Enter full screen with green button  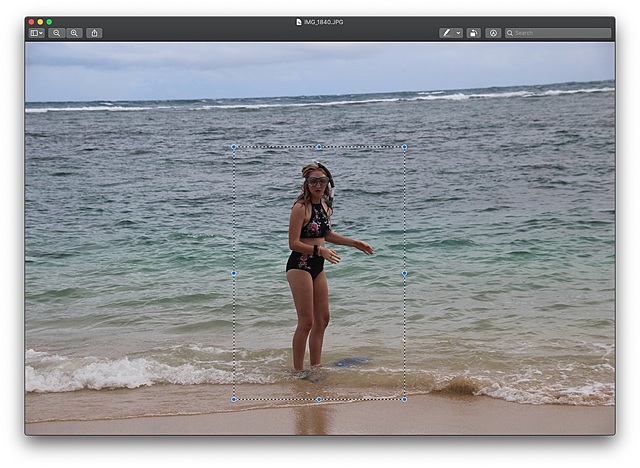[x=49, y=22]
